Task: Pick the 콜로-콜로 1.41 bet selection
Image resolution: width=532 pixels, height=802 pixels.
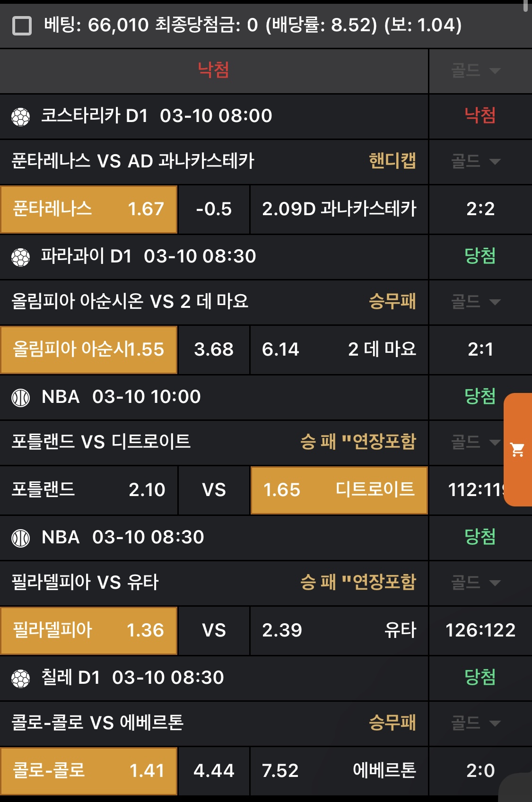Action: coord(89,771)
